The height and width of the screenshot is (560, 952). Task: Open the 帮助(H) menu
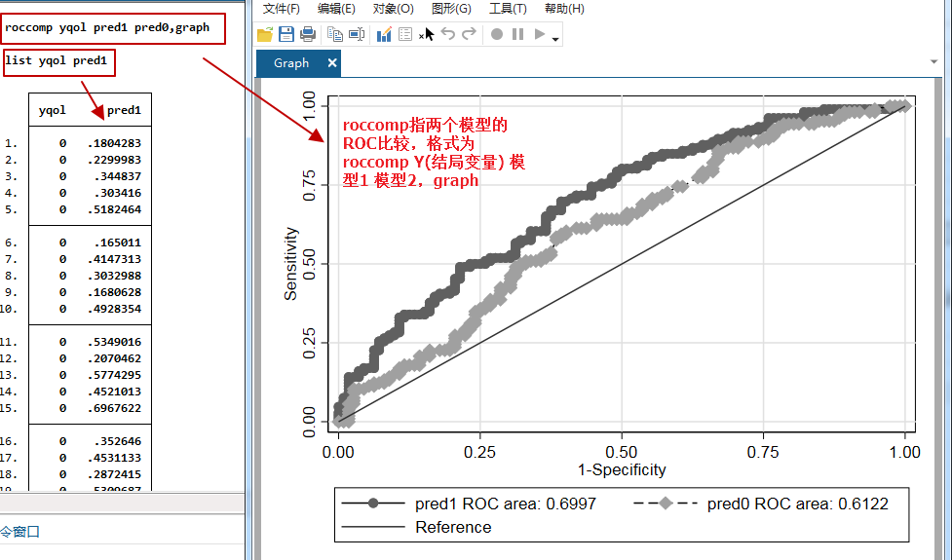click(x=564, y=9)
